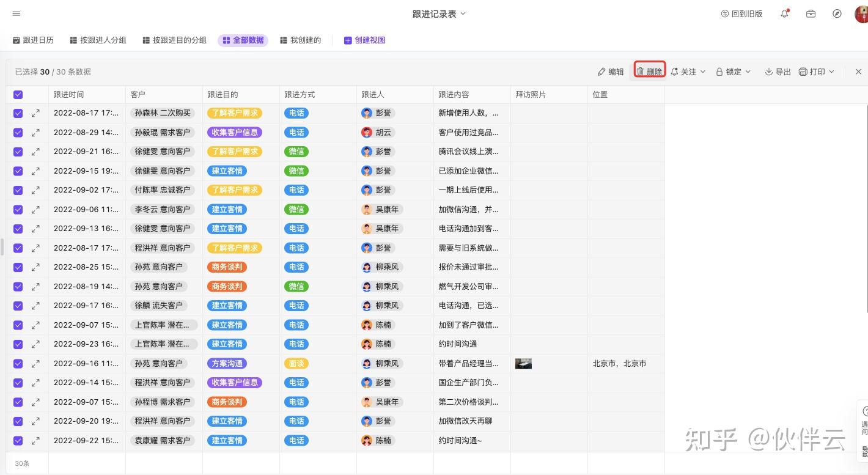Expand the 2022-08-19 row details
The height and width of the screenshot is (475, 868).
pyautogui.click(x=35, y=286)
